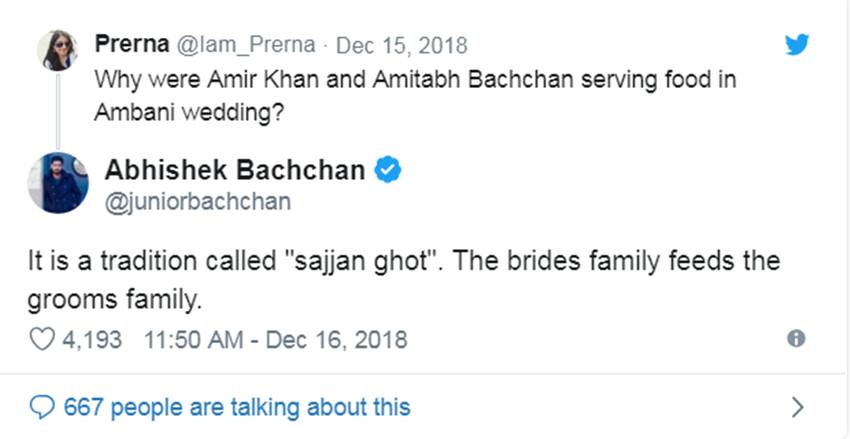Open the Dec 15, 2018 tweet date
This screenshot has height=439, width=850.
click(401, 45)
